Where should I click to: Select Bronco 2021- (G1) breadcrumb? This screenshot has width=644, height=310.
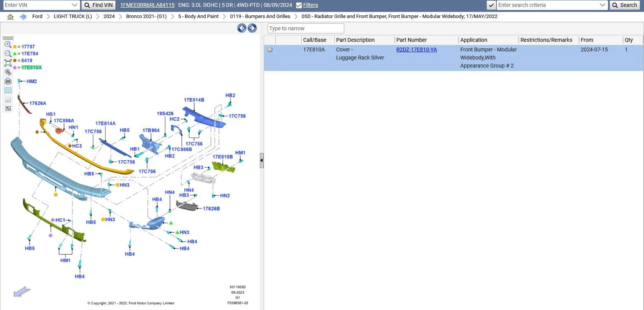point(146,16)
